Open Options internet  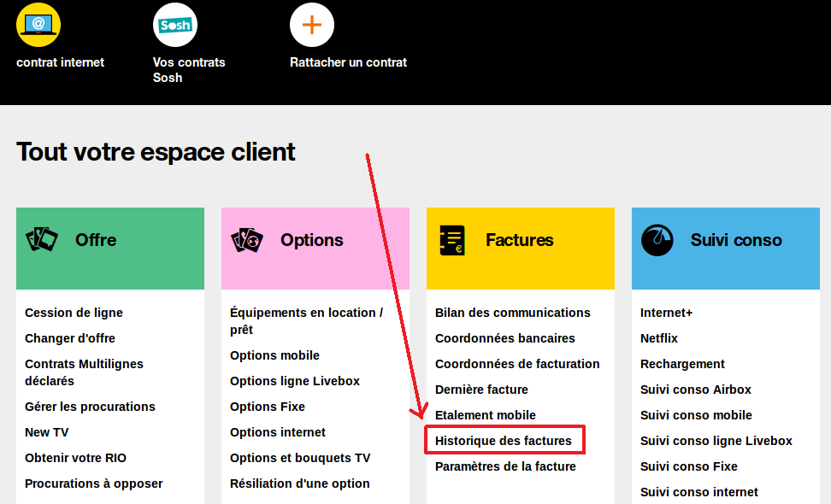coord(278,432)
